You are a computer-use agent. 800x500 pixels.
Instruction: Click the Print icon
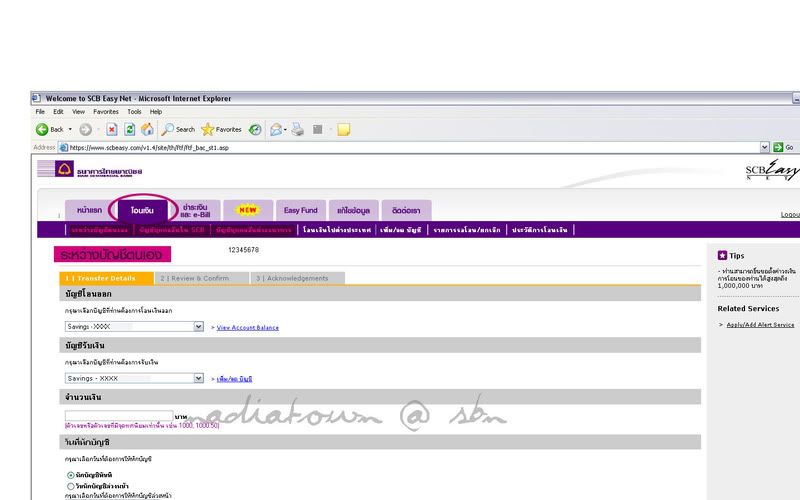click(x=297, y=130)
